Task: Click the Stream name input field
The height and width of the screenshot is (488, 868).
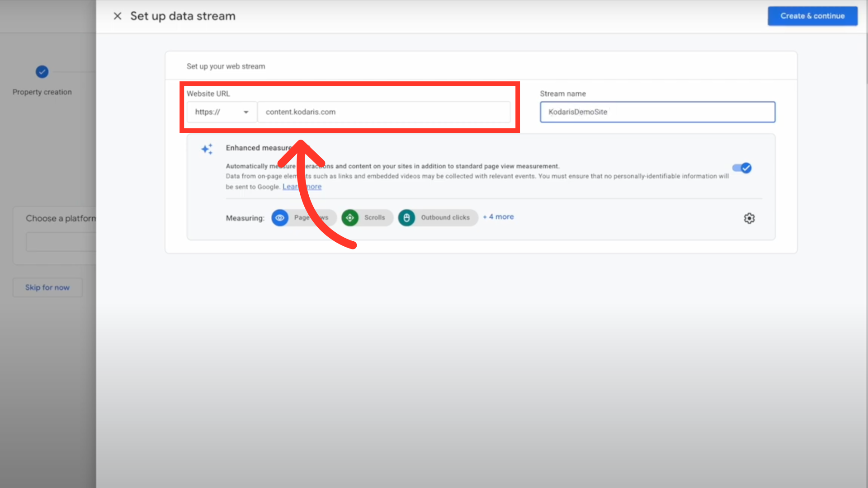Action: click(657, 112)
